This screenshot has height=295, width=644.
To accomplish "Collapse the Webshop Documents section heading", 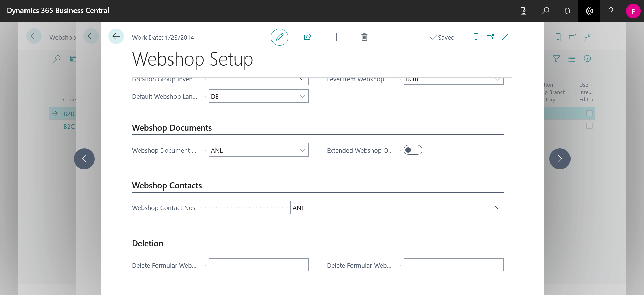I will coord(172,128).
